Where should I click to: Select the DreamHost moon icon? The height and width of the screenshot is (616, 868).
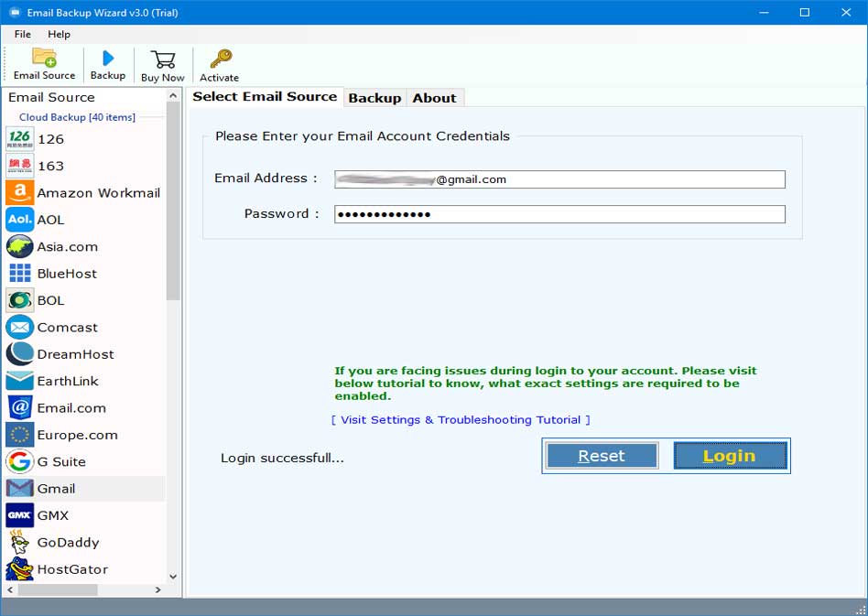[x=20, y=354]
